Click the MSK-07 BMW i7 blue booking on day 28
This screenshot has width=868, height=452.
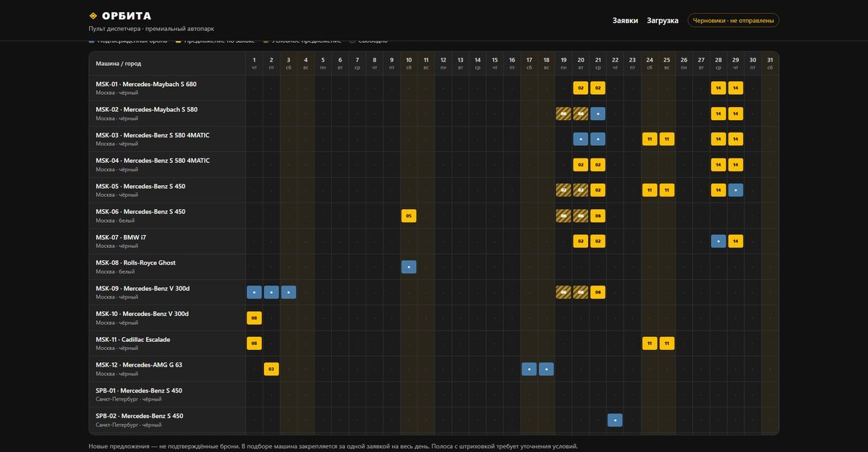point(718,241)
